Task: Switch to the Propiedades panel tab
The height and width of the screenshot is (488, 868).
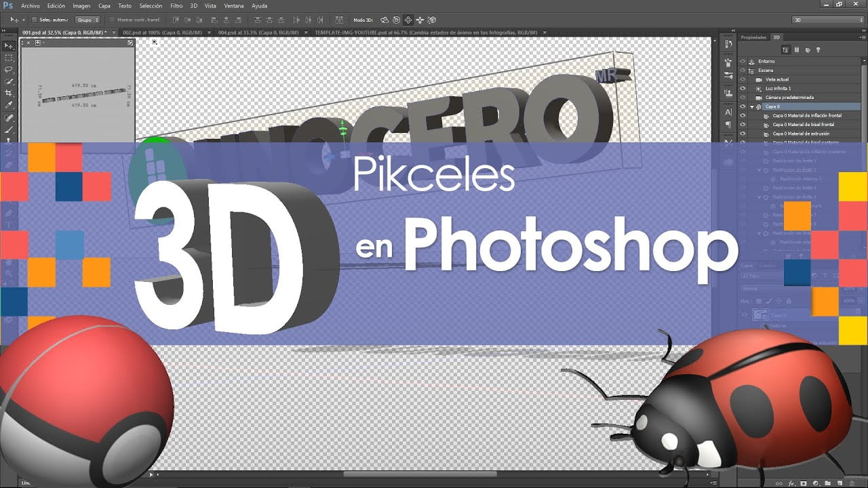Action: tap(753, 37)
